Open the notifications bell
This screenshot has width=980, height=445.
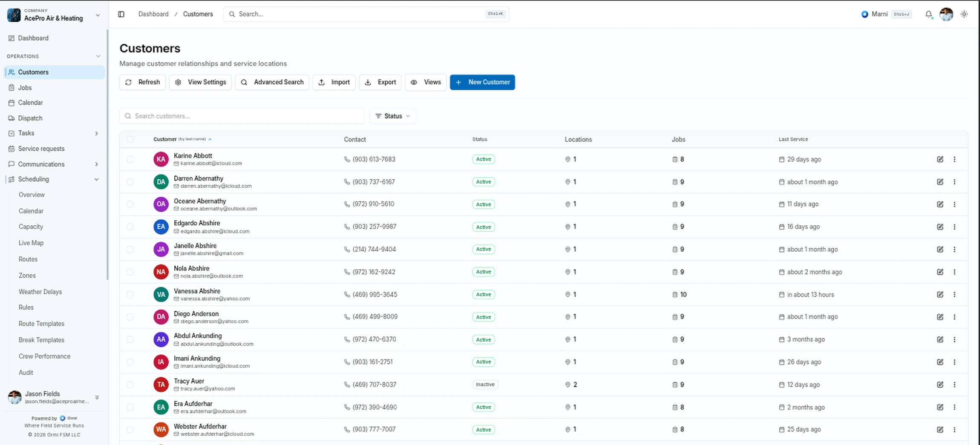928,14
